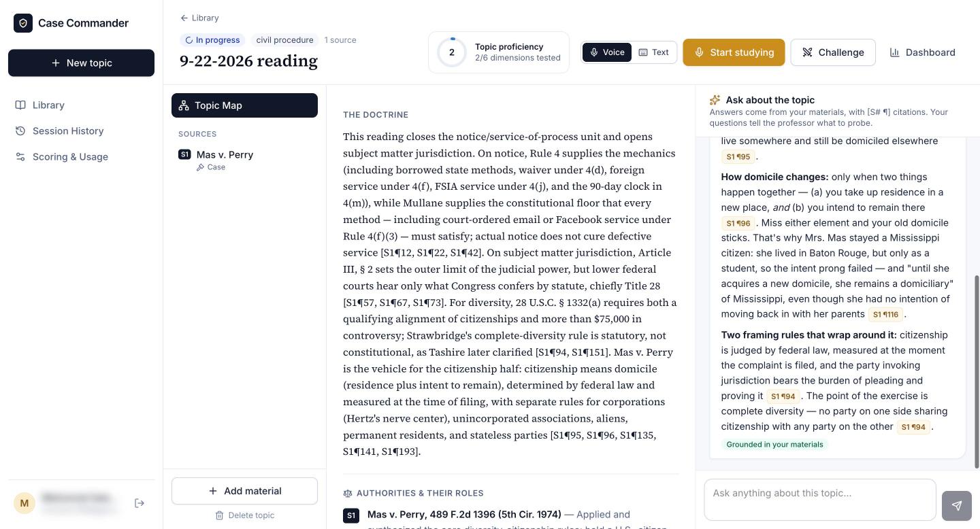Viewport: 980px width, 529px height.
Task: Click the S1 badge beside Mas v. Perry source
Action: 184,154
